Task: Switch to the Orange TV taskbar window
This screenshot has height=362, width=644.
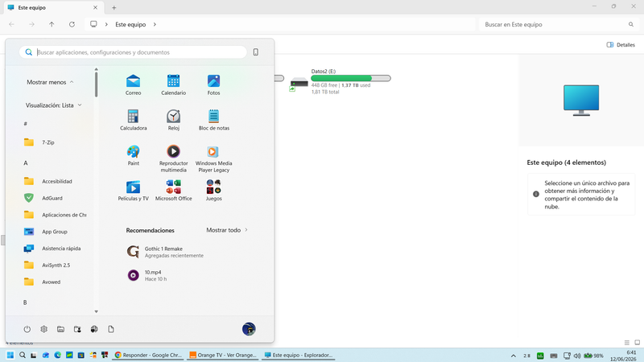Action: click(x=223, y=355)
